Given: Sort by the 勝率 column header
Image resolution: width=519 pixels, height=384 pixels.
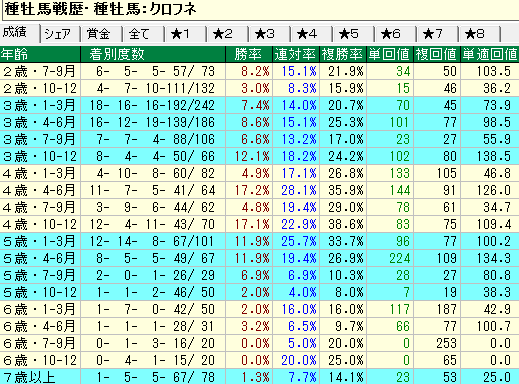Looking at the screenshot, I should tap(249, 54).
